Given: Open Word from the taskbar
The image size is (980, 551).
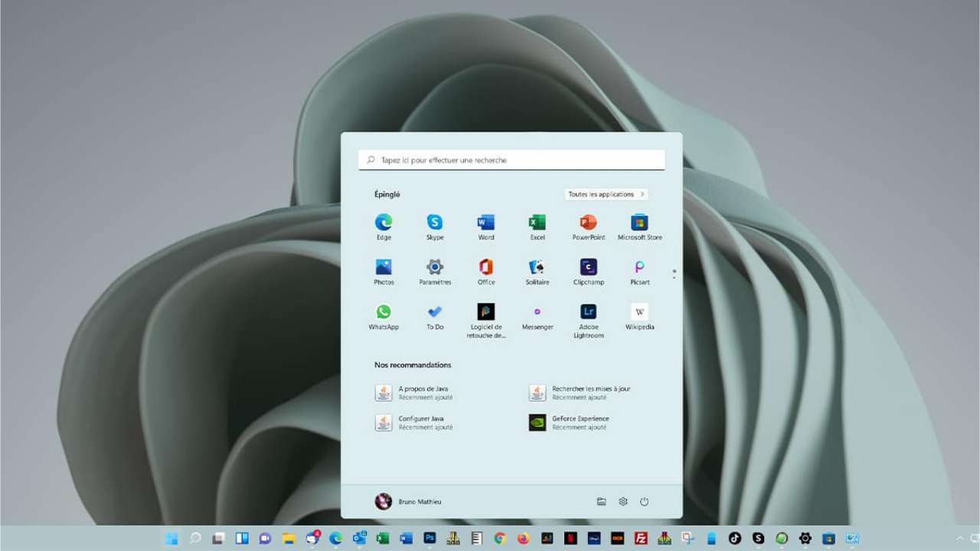Looking at the screenshot, I should 406,538.
